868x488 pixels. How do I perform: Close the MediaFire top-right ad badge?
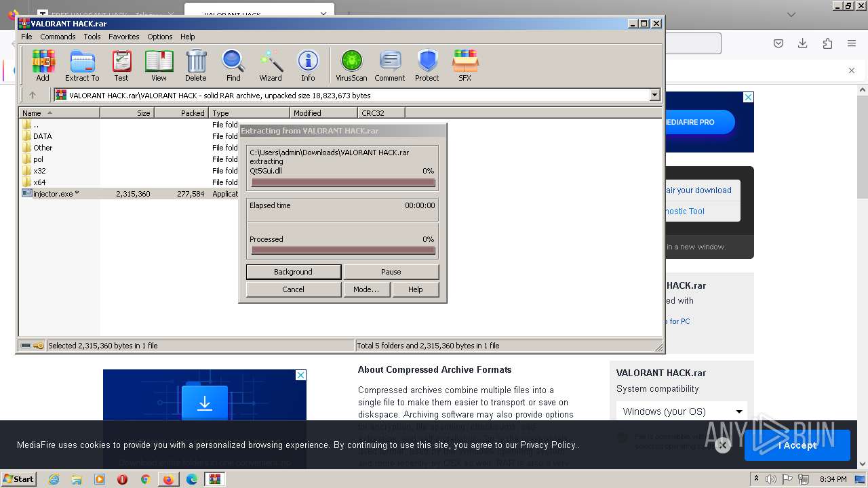point(748,98)
